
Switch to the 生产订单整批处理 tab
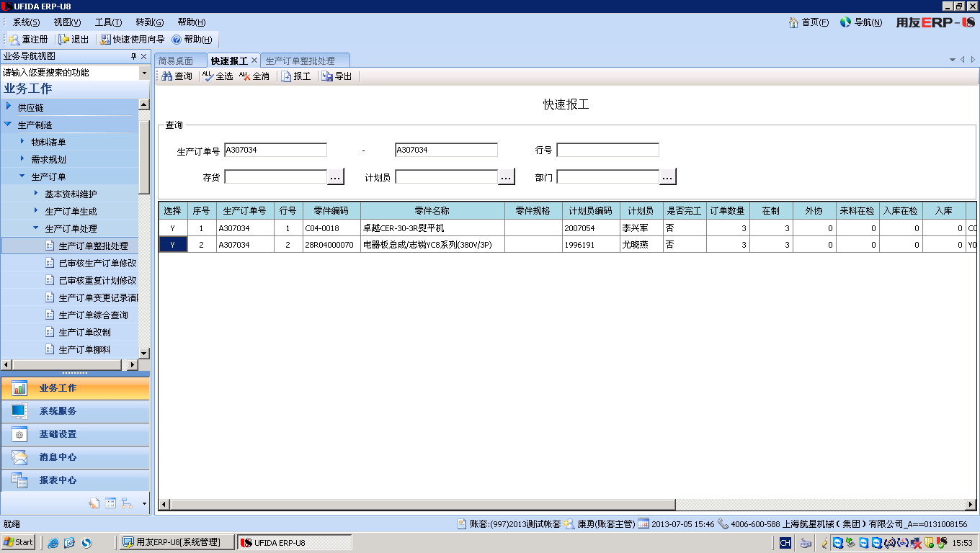point(300,61)
